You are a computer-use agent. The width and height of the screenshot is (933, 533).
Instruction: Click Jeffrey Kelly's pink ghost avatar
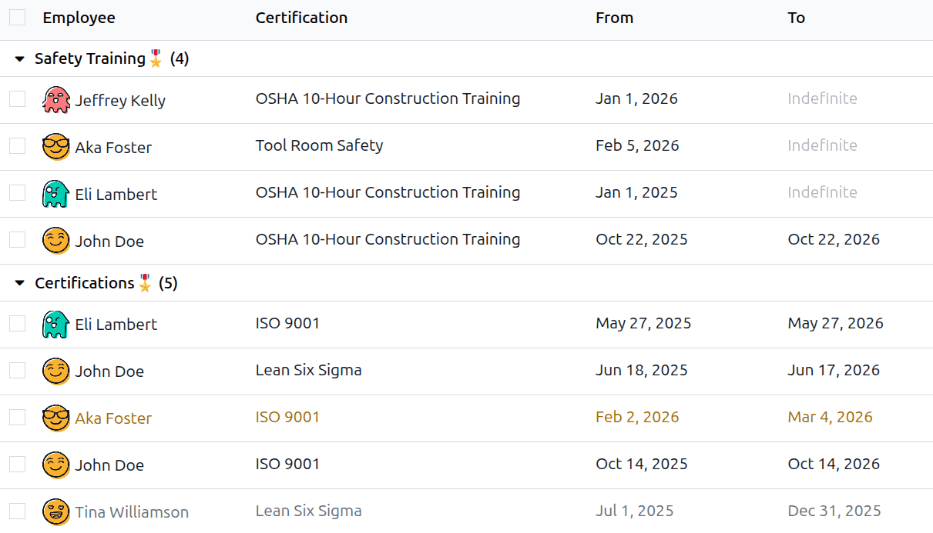tap(56, 100)
